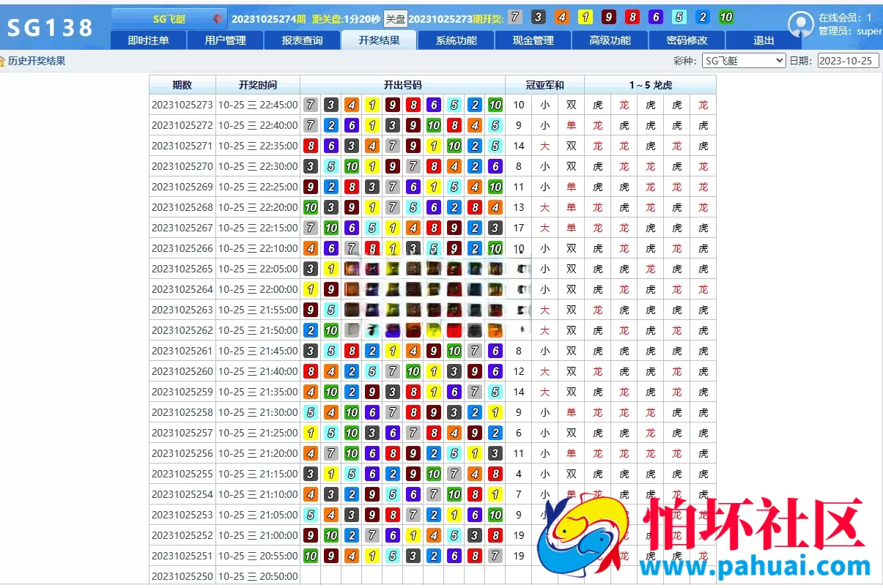Click sum value 13 in row 20231025268
Viewport: 883px width, 588px height.
coord(519,207)
